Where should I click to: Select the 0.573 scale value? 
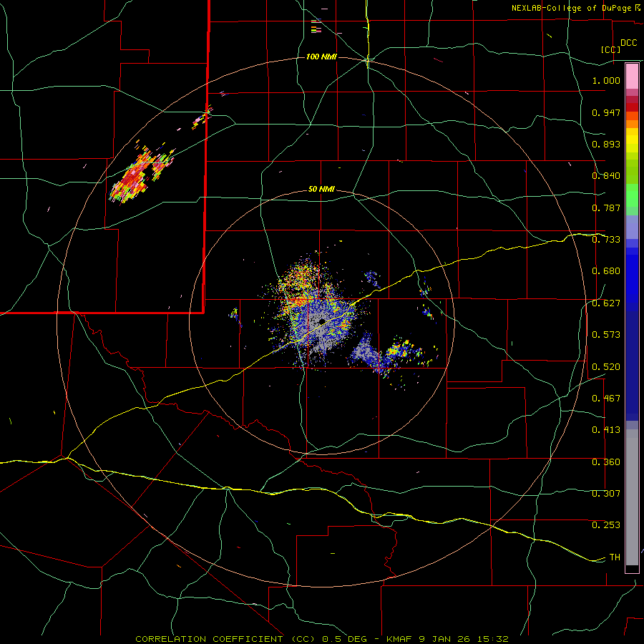(606, 335)
